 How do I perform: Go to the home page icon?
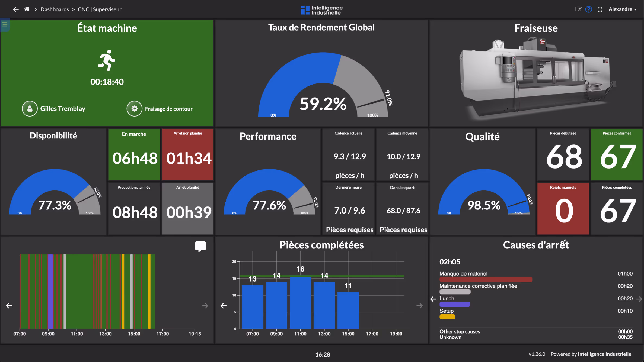[27, 9]
